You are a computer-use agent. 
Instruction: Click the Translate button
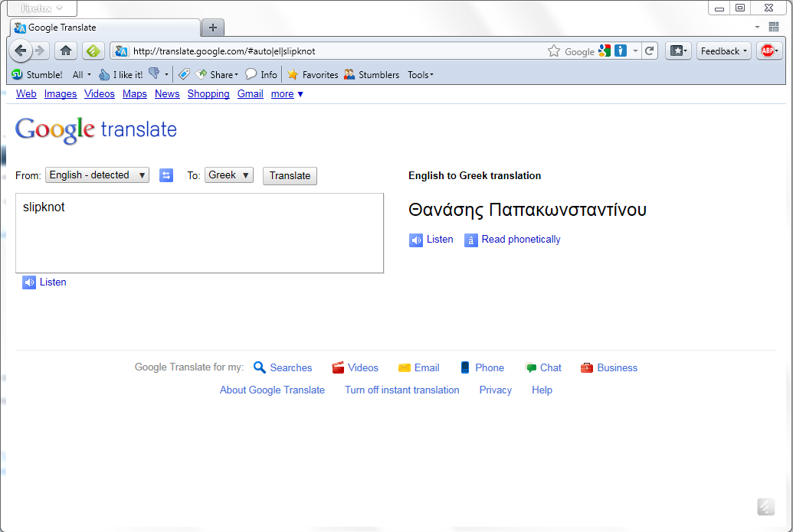(290, 176)
